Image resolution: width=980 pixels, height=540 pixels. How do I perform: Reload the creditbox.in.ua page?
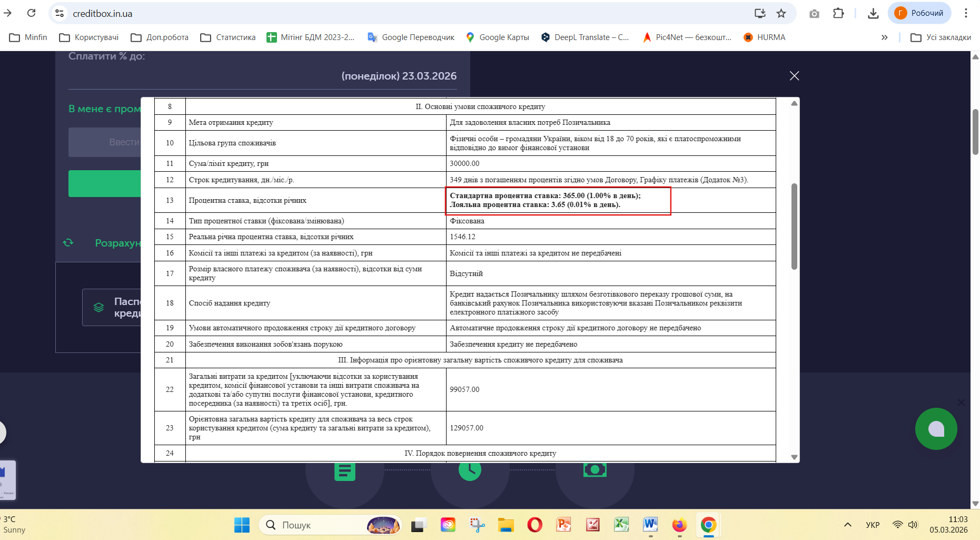click(x=32, y=13)
